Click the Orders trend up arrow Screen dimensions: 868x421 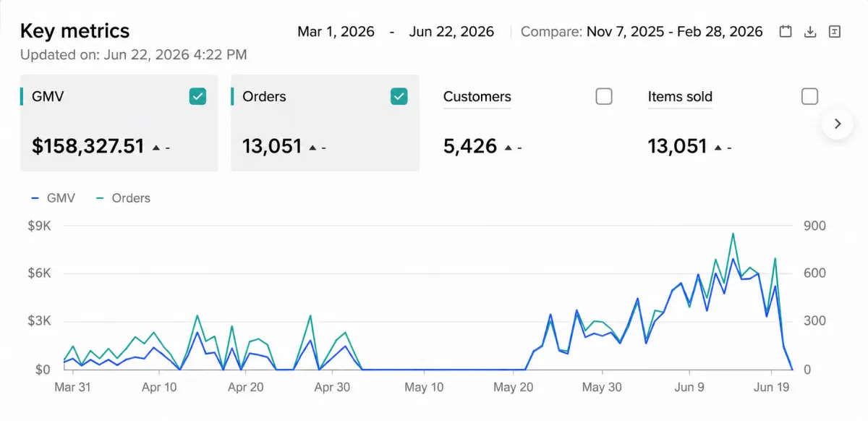tap(312, 148)
